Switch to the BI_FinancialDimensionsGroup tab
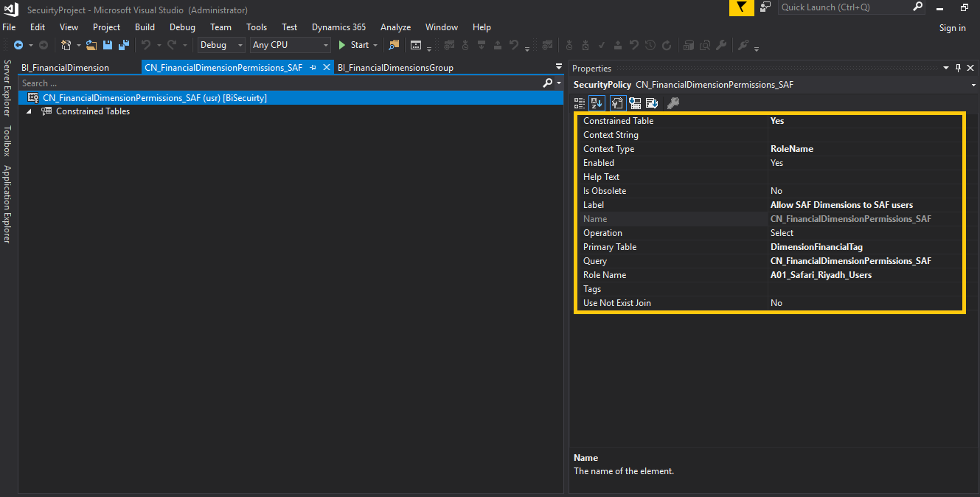This screenshot has width=980, height=497. click(x=395, y=67)
